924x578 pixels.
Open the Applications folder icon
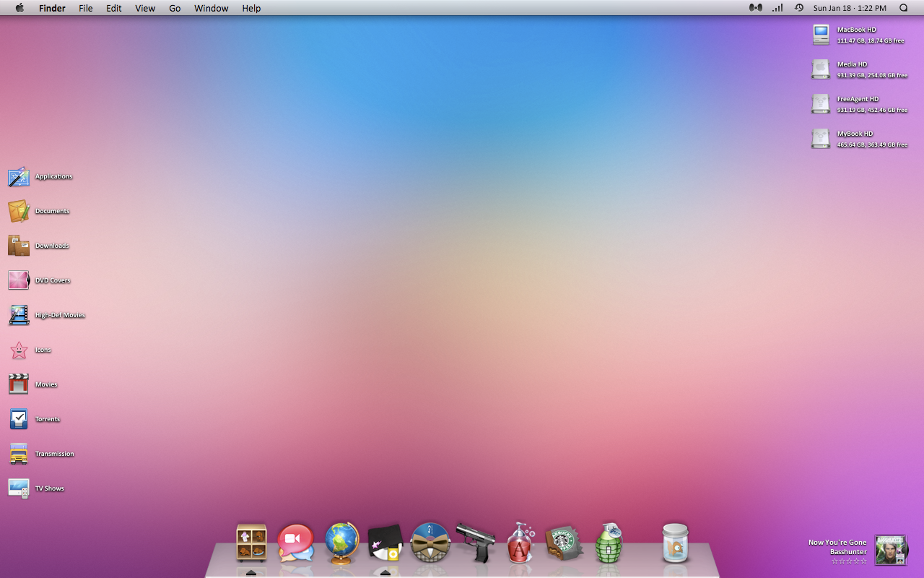19,176
